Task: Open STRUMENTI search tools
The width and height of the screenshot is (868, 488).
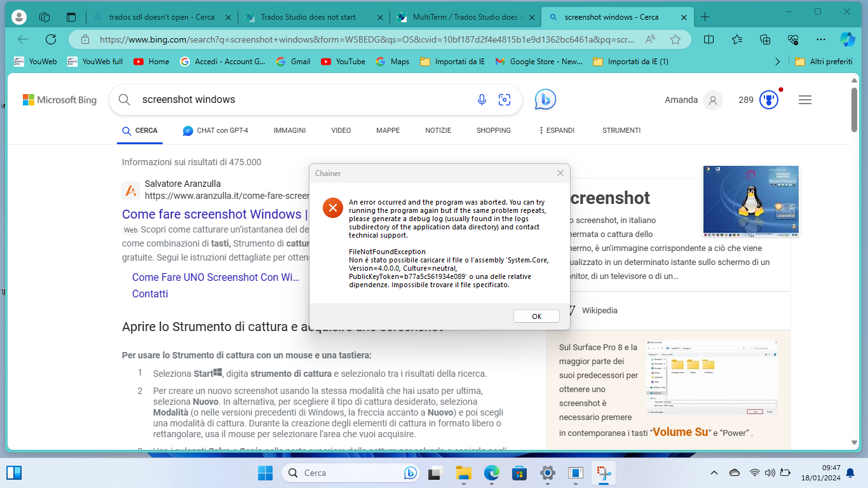Action: 621,130
